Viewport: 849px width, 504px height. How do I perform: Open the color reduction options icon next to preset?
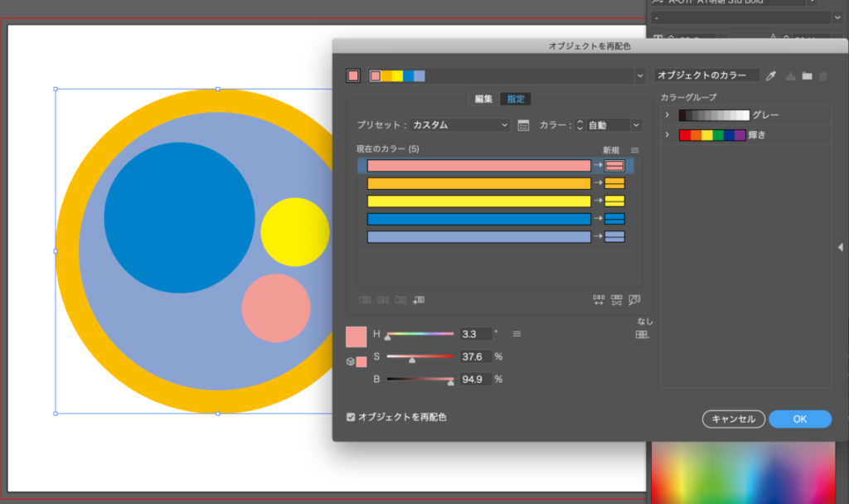click(523, 125)
